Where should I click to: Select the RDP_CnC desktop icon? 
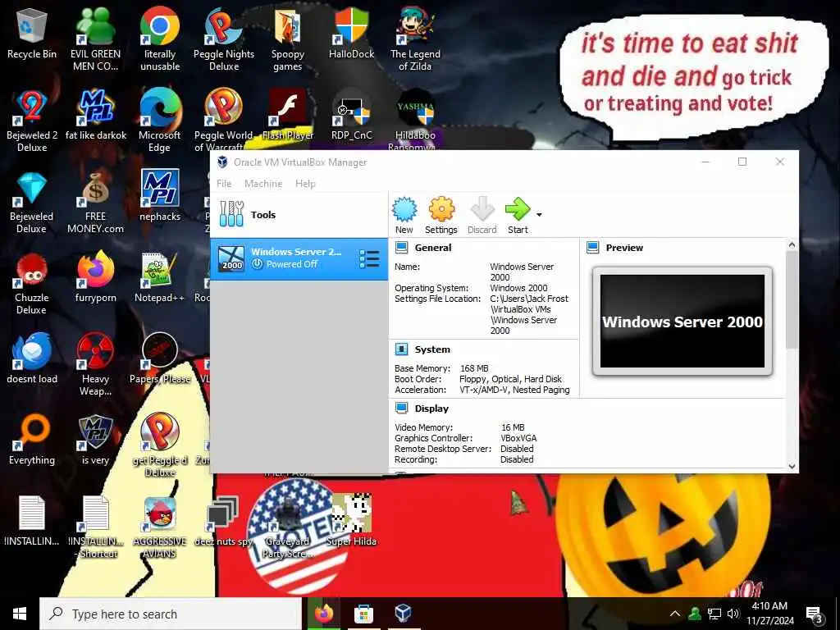coord(351,115)
